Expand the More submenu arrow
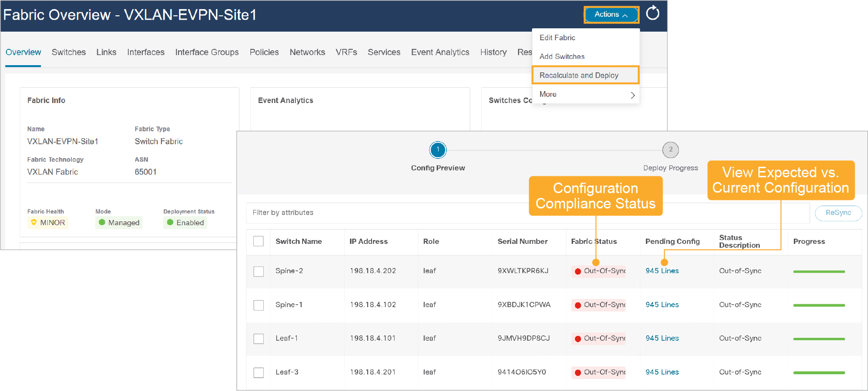 (x=632, y=95)
